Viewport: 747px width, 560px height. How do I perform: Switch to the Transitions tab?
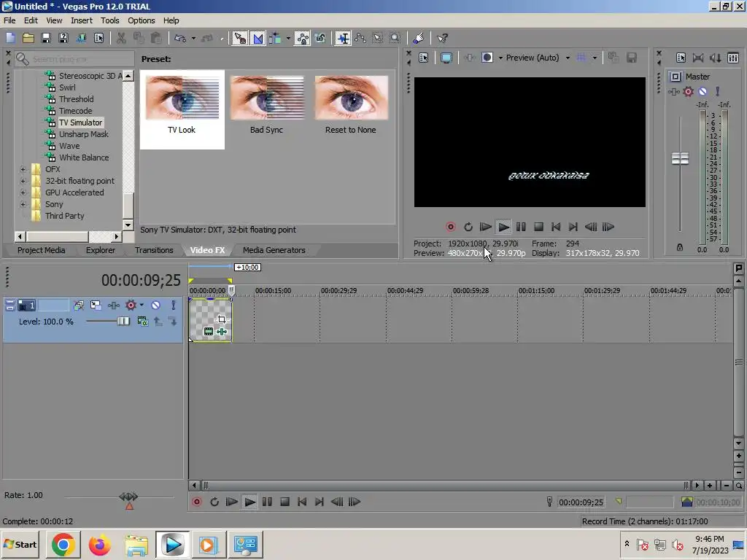(154, 250)
